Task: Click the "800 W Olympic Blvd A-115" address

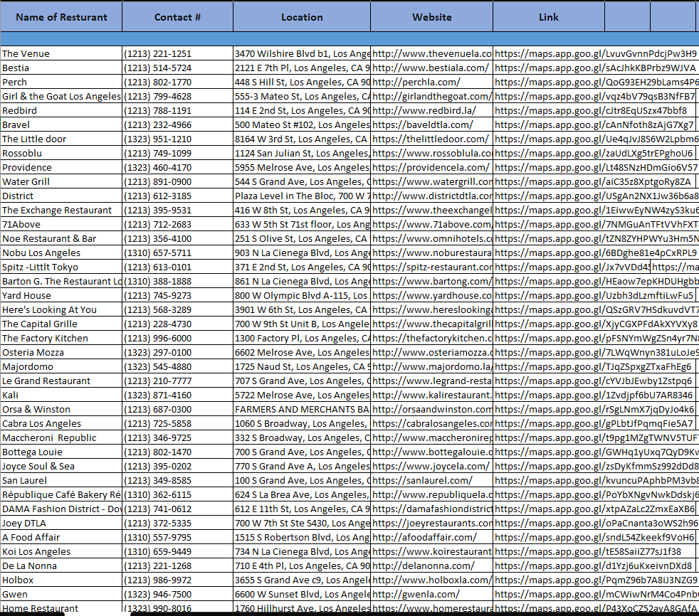Action: click(302, 296)
